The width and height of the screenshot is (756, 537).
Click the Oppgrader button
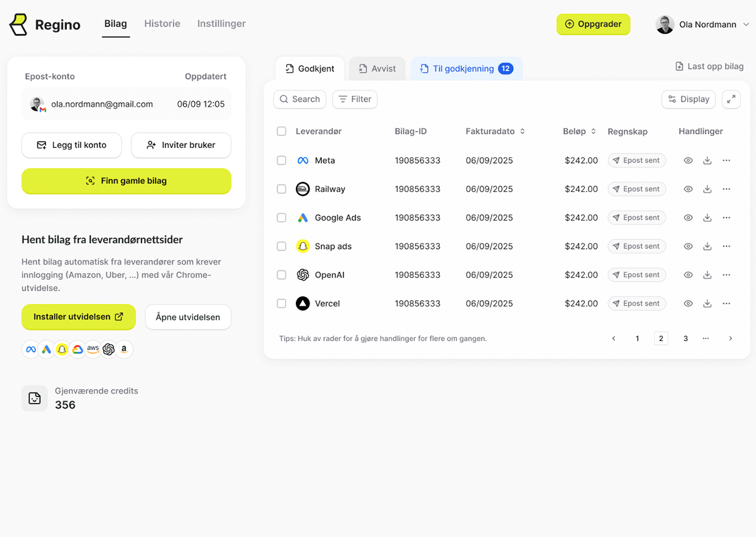[x=593, y=24]
